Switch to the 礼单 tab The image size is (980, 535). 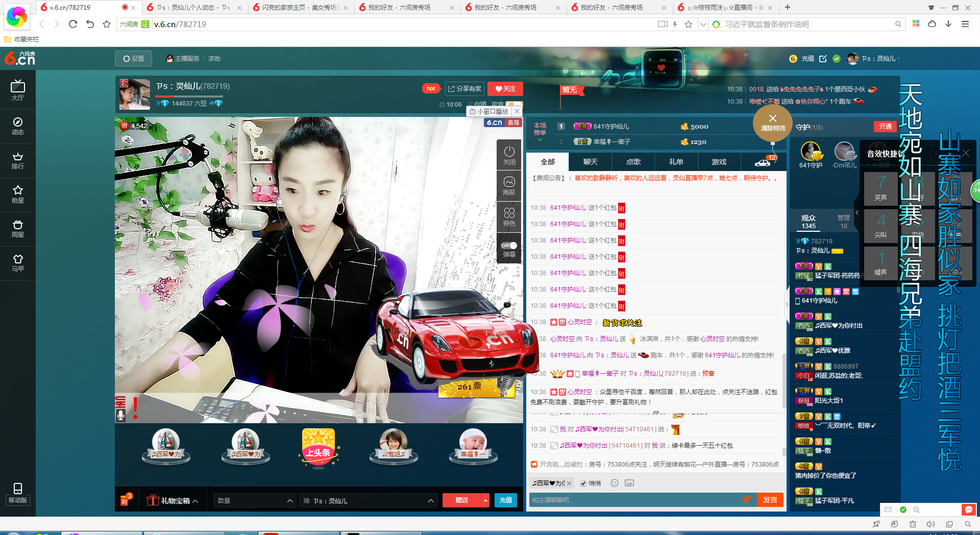[676, 162]
